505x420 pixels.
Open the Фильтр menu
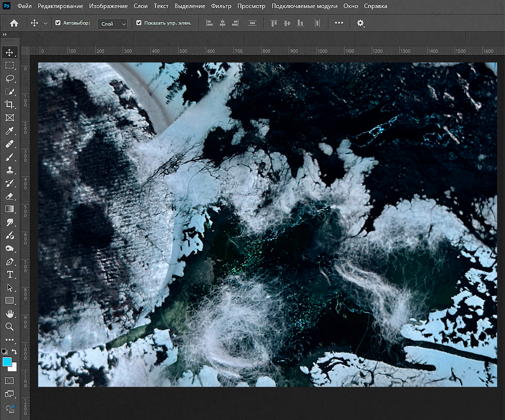tap(221, 6)
